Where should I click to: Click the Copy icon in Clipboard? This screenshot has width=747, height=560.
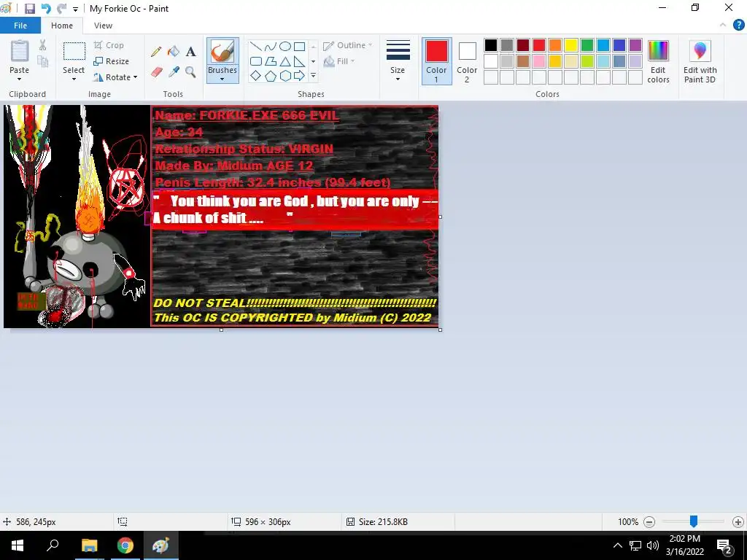click(42, 61)
